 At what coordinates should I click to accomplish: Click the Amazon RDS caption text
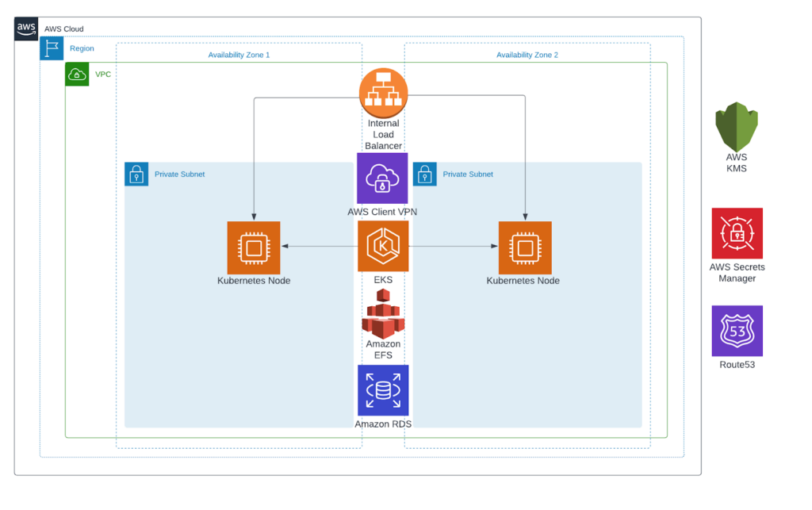[383, 424]
